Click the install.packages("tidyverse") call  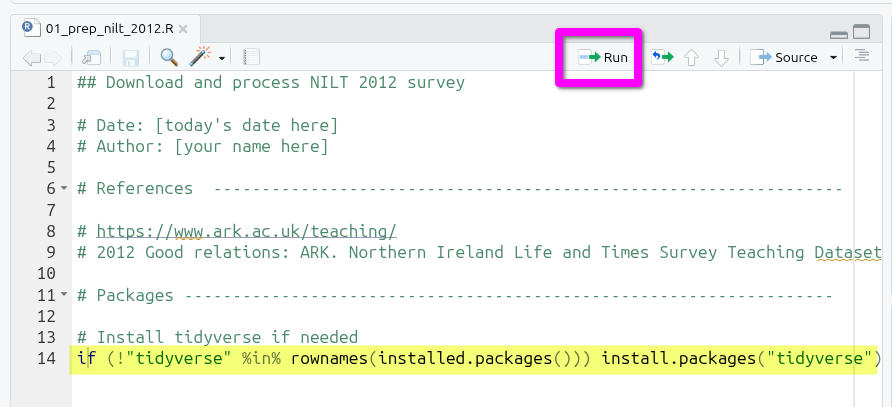(741, 359)
